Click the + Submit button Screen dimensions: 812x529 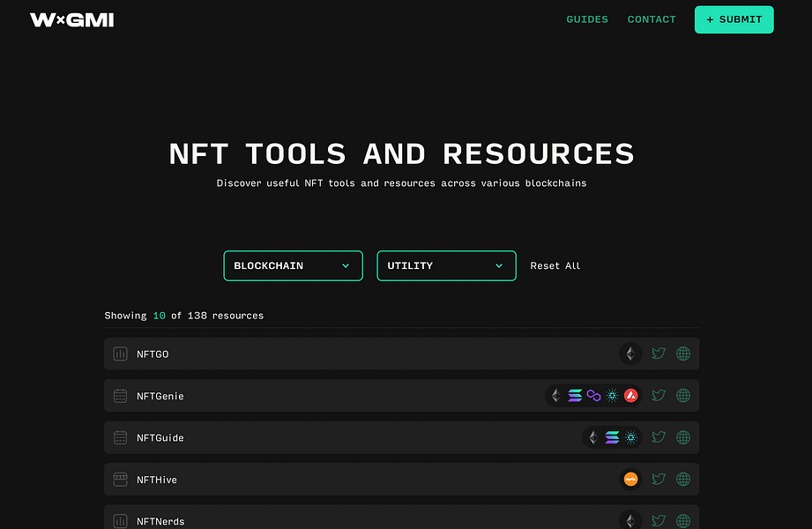[x=734, y=19]
